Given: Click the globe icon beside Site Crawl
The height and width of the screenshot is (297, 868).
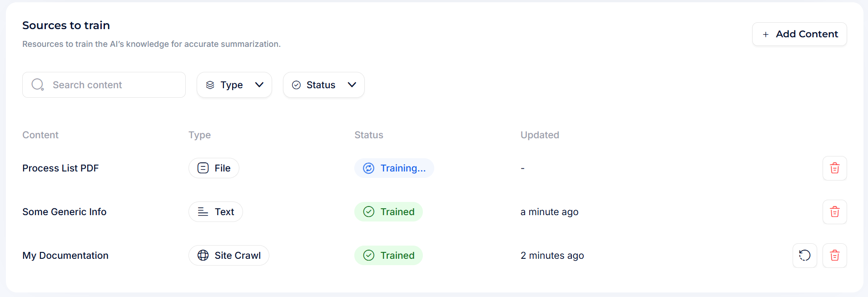Looking at the screenshot, I should [x=203, y=256].
